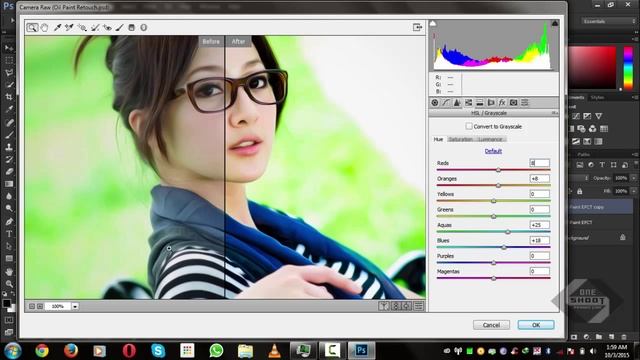Toggle the shadow clipping warning on histogram
Viewport: 640px width, 360px height.
point(433,24)
